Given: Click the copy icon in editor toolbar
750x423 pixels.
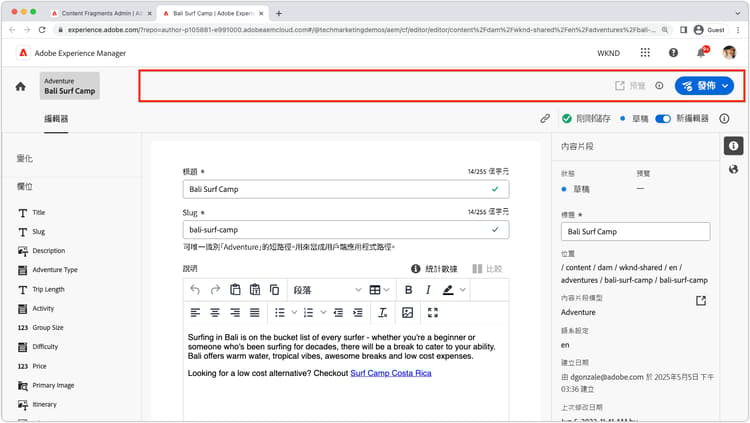Looking at the screenshot, I should (x=275, y=289).
